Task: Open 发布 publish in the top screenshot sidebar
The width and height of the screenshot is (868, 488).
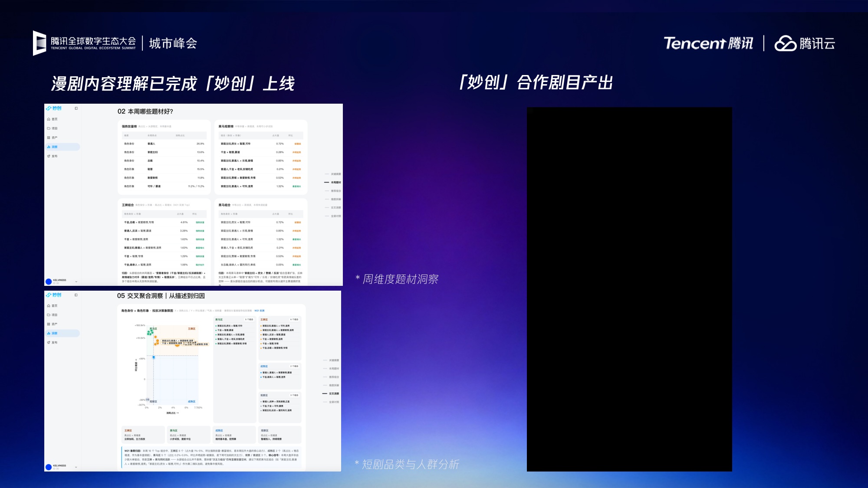Action: tap(52, 156)
